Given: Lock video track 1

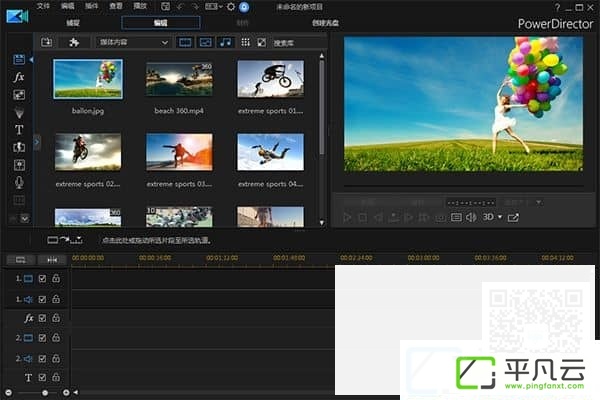Looking at the screenshot, I should click(x=56, y=278).
